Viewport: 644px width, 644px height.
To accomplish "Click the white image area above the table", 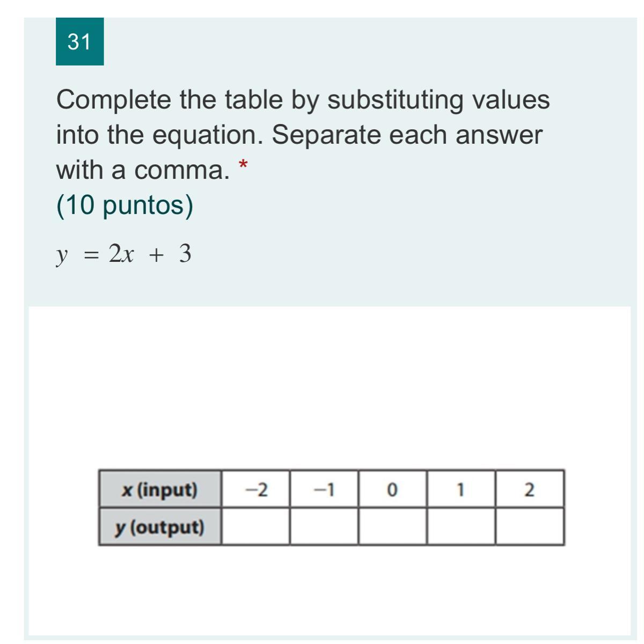I will (330, 386).
